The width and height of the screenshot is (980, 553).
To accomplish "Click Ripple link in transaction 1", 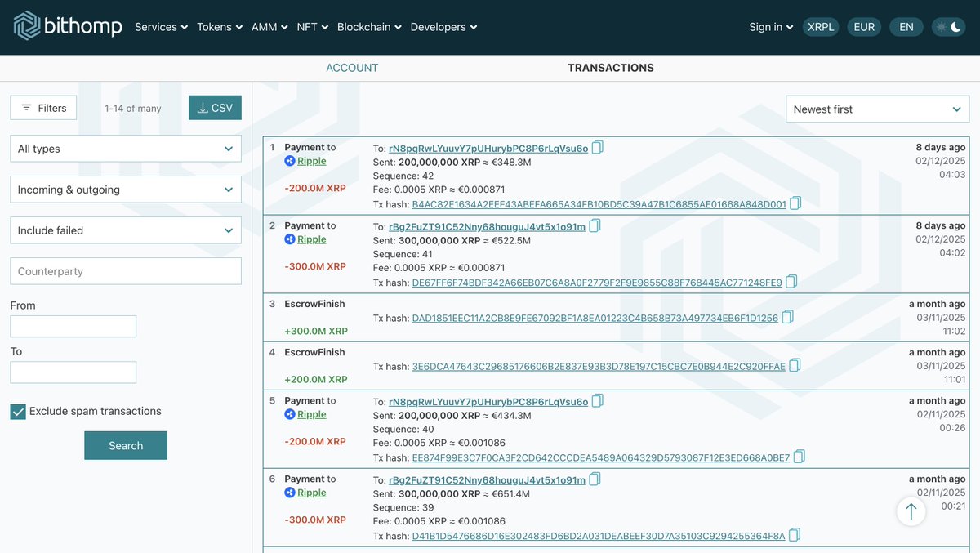I will [312, 161].
